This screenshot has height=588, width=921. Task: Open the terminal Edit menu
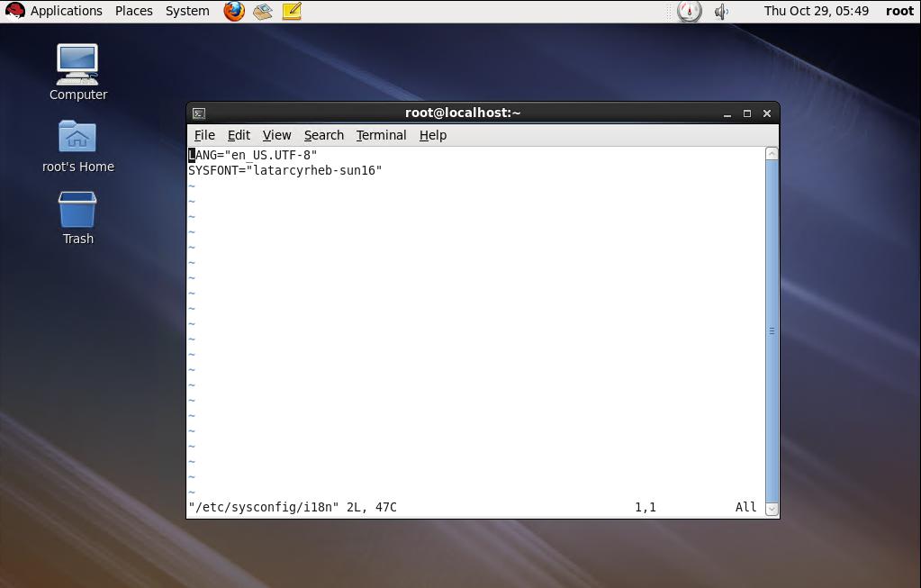239,135
